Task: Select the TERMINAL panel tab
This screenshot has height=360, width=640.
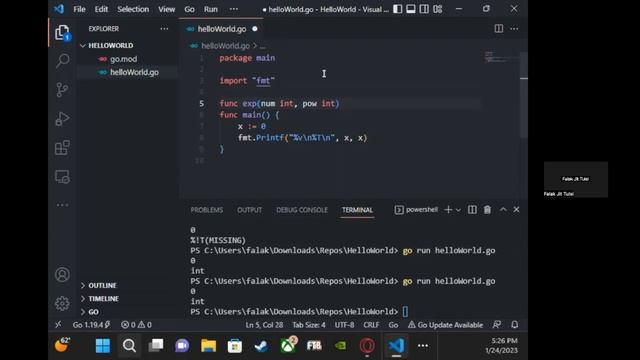Action: point(357,210)
